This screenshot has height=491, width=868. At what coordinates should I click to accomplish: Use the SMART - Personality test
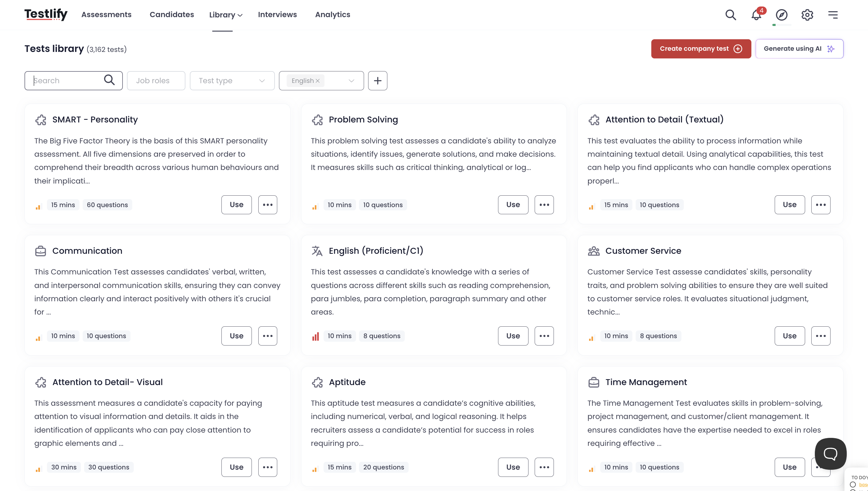pos(236,205)
